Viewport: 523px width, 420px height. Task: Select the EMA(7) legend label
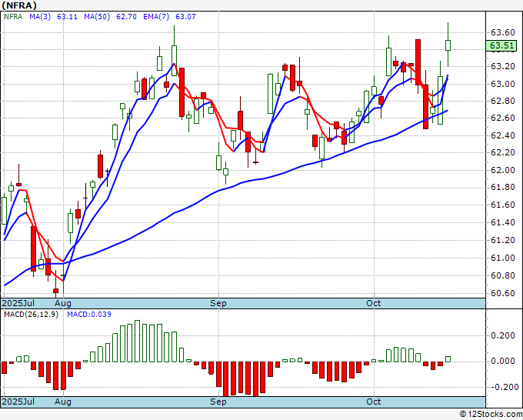[156, 17]
